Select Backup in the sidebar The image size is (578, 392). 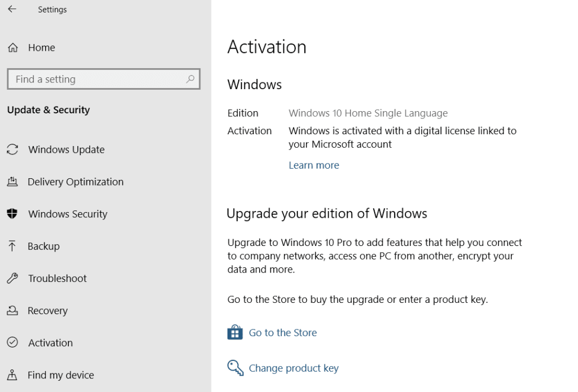[43, 246]
